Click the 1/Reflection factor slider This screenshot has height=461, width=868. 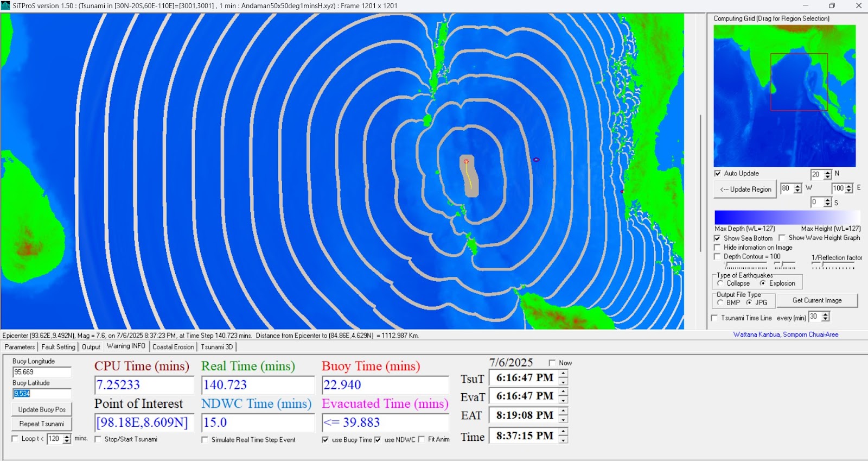pyautogui.click(x=833, y=265)
